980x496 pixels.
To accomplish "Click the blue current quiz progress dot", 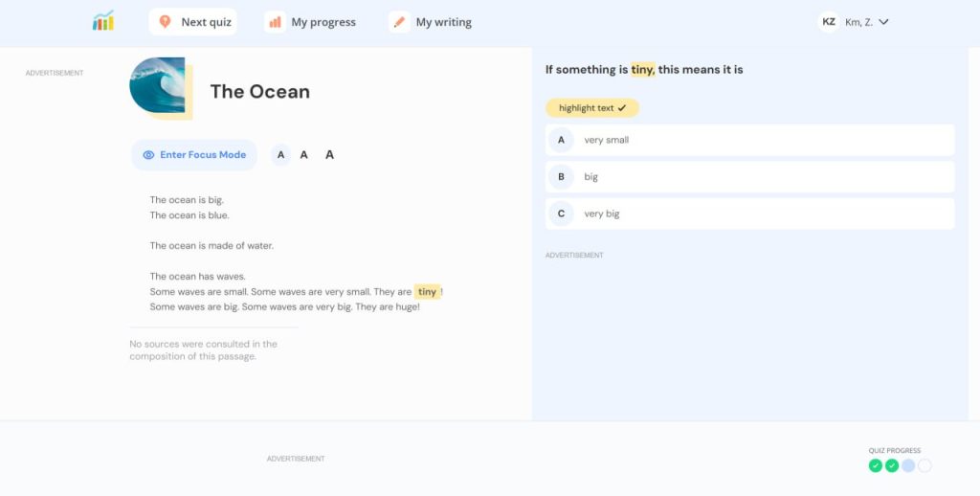I will tap(908, 465).
